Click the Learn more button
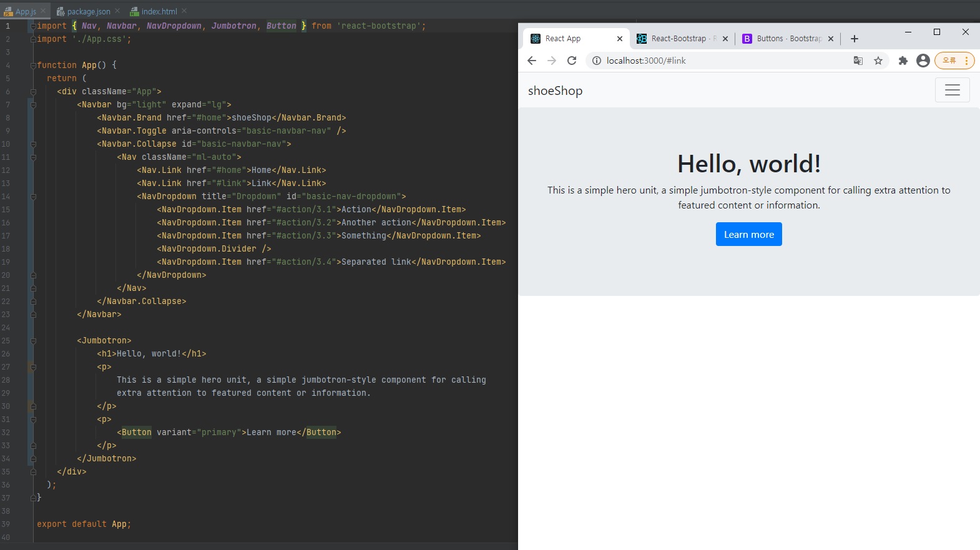980x550 pixels. pos(748,234)
